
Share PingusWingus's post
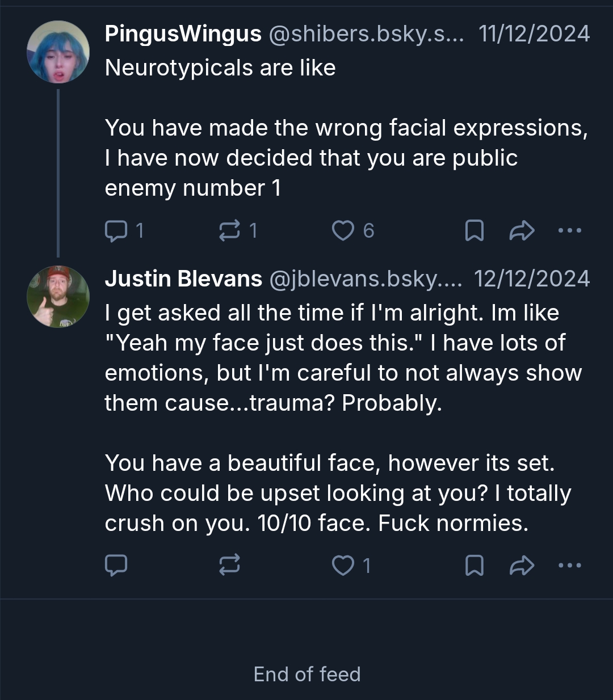coord(522,230)
